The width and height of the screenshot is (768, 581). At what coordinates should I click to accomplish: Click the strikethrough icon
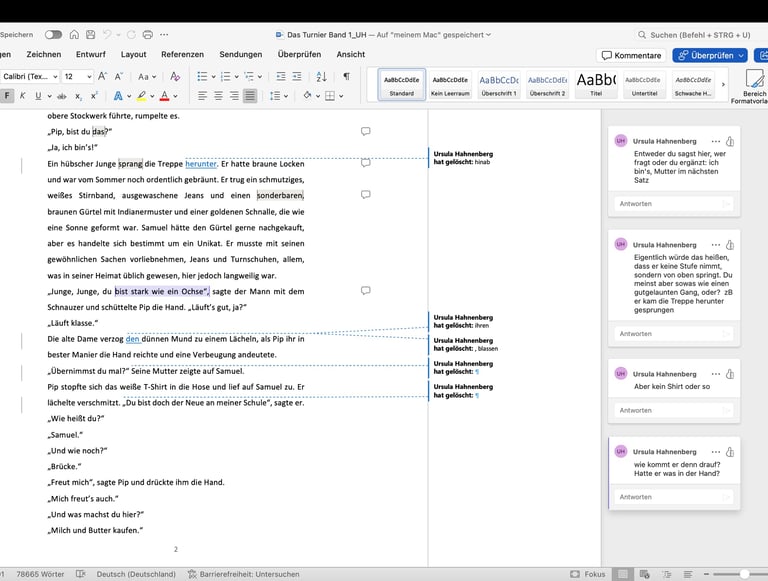tap(62, 96)
